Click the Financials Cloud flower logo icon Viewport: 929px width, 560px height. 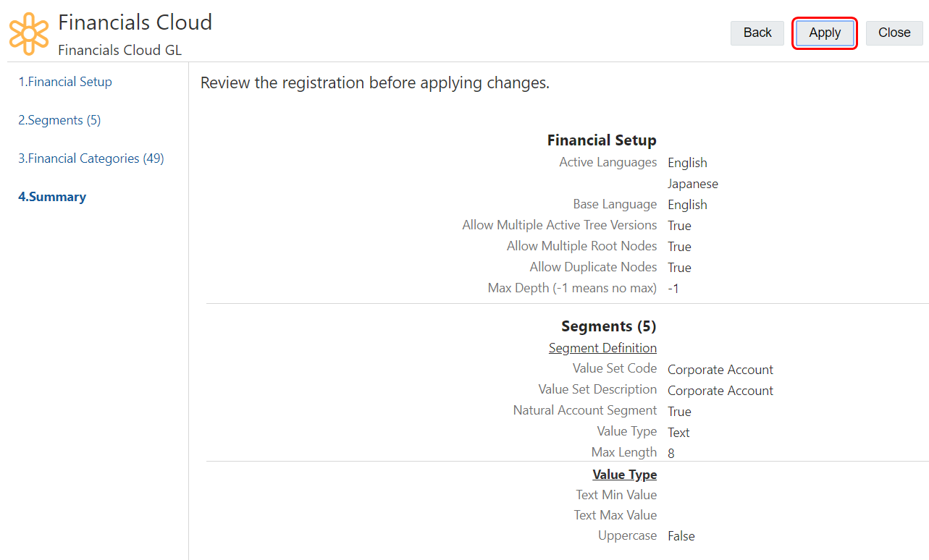29,33
